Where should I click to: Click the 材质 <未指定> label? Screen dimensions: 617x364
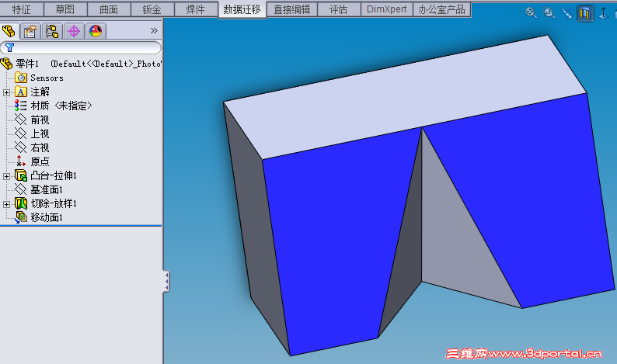[x=61, y=106]
